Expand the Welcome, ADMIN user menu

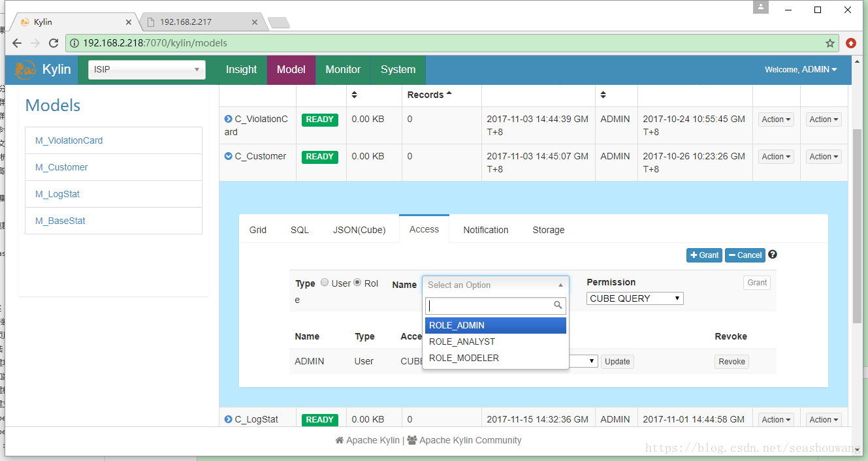[801, 70]
